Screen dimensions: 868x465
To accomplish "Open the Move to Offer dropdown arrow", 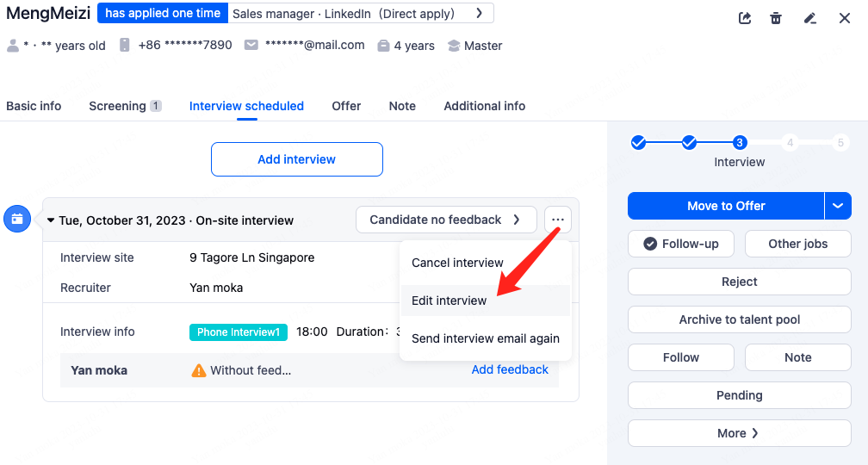I will (x=838, y=206).
